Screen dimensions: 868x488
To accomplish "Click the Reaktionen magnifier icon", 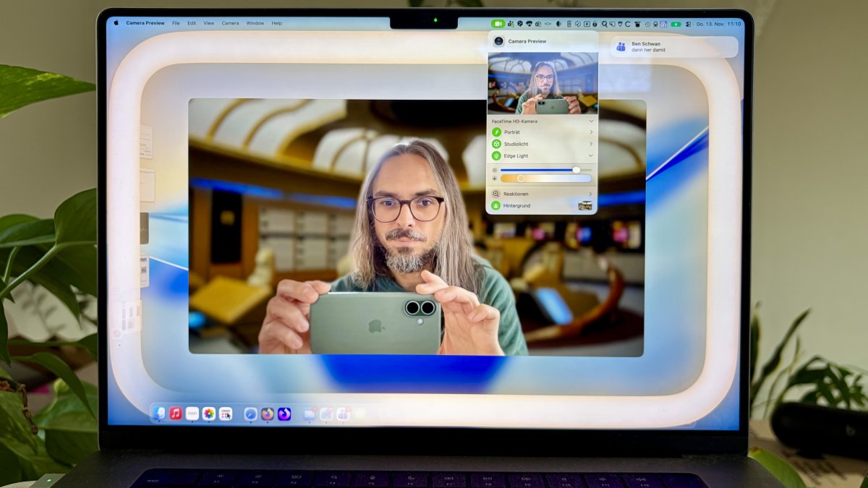I will 497,194.
